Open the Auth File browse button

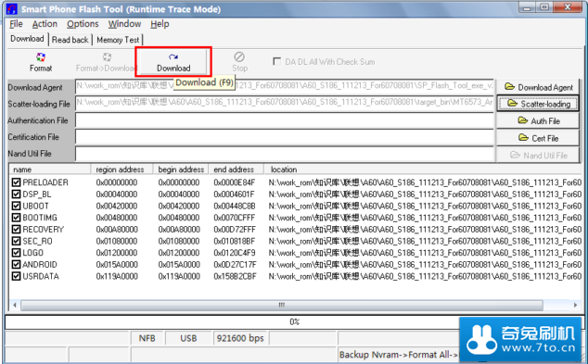(538, 120)
